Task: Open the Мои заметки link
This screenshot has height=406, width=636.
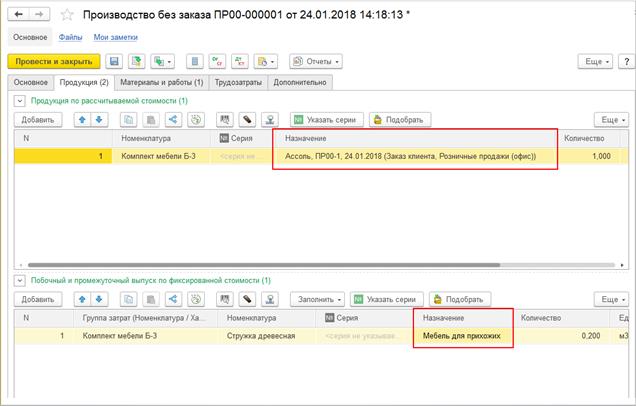Action: click(116, 37)
